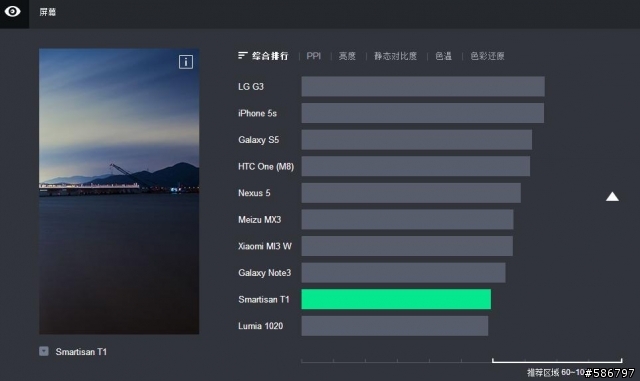Image resolution: width=640 pixels, height=381 pixels.
Task: Click the Meizu MX3 score bar
Action: 407,219
